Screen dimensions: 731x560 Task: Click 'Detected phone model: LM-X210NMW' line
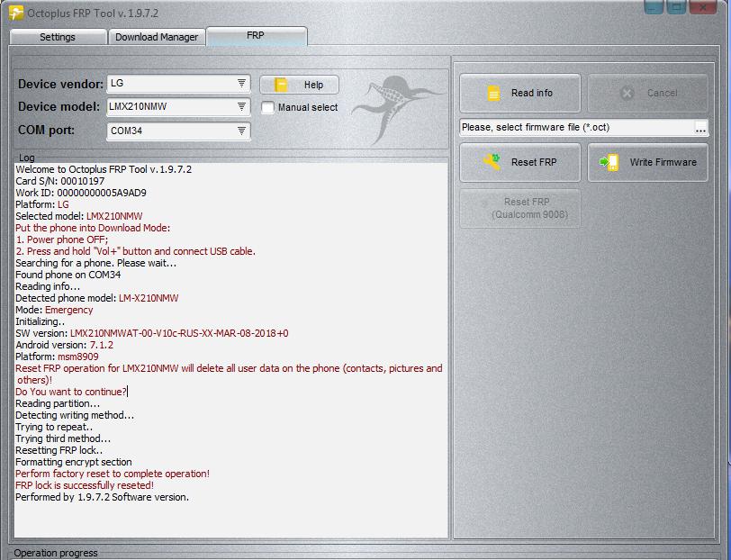[x=97, y=298]
